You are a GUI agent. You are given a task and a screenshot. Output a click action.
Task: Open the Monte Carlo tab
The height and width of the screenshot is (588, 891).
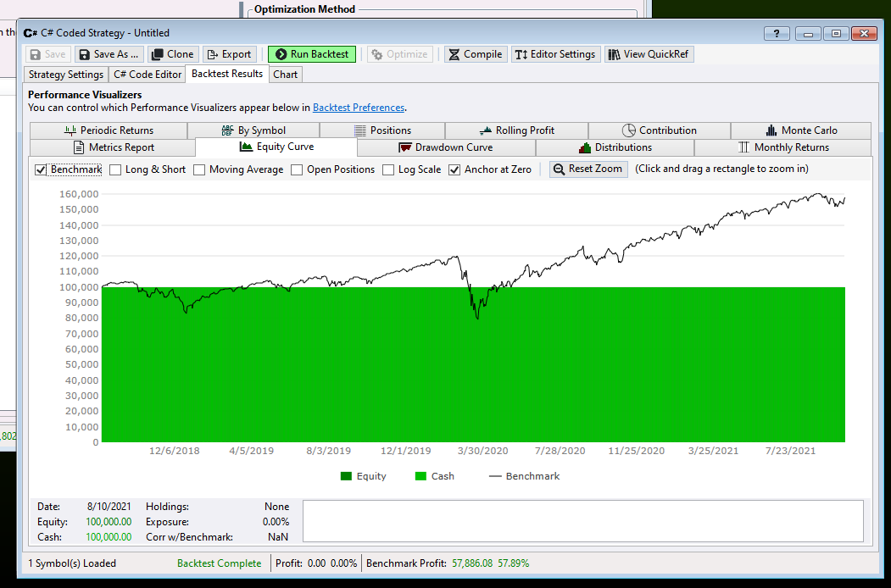pyautogui.click(x=799, y=130)
